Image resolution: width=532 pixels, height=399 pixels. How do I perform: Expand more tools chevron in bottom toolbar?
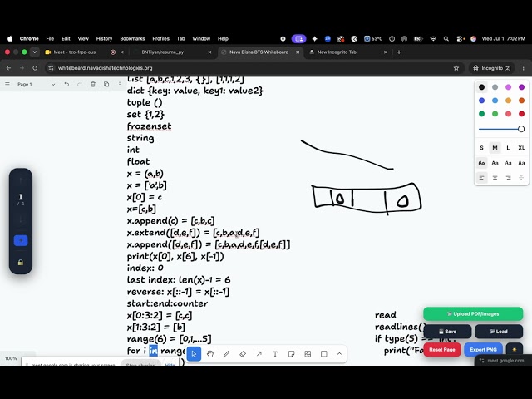[x=339, y=354]
